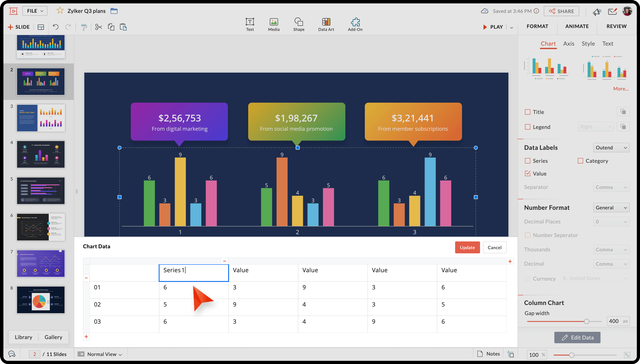Add a new slide with SLIDE button

pyautogui.click(x=19, y=27)
